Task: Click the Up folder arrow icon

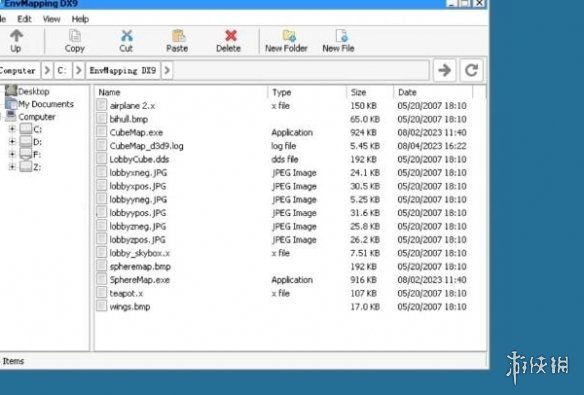Action: tap(16, 36)
